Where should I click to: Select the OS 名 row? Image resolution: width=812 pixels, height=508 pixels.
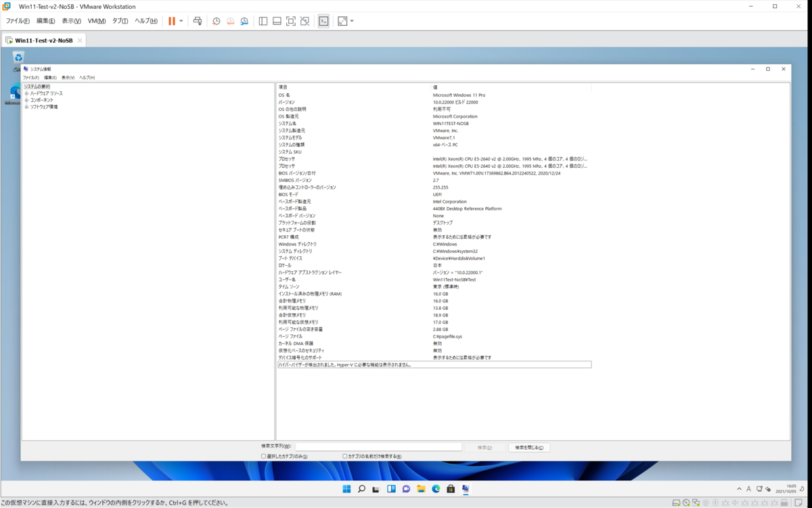pos(434,95)
